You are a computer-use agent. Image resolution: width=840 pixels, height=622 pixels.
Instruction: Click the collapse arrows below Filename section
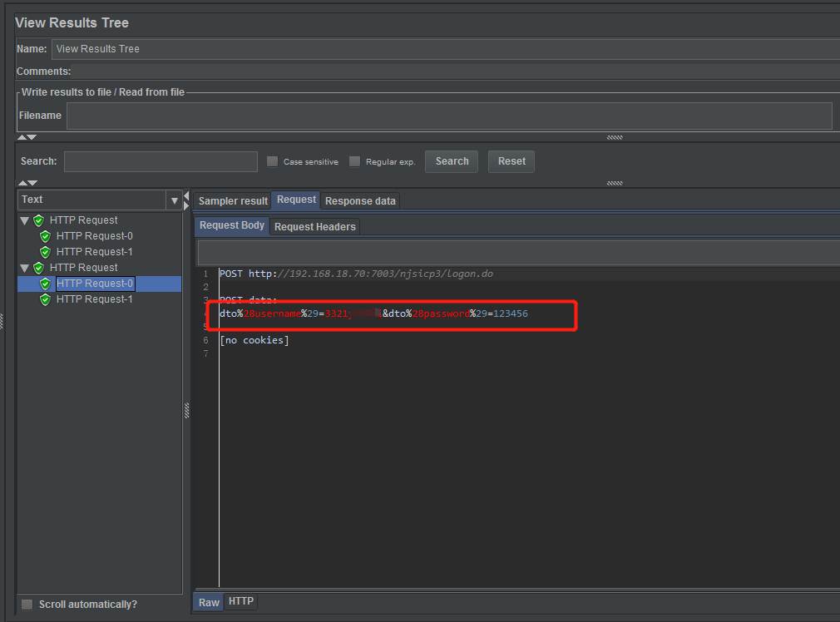(27, 138)
